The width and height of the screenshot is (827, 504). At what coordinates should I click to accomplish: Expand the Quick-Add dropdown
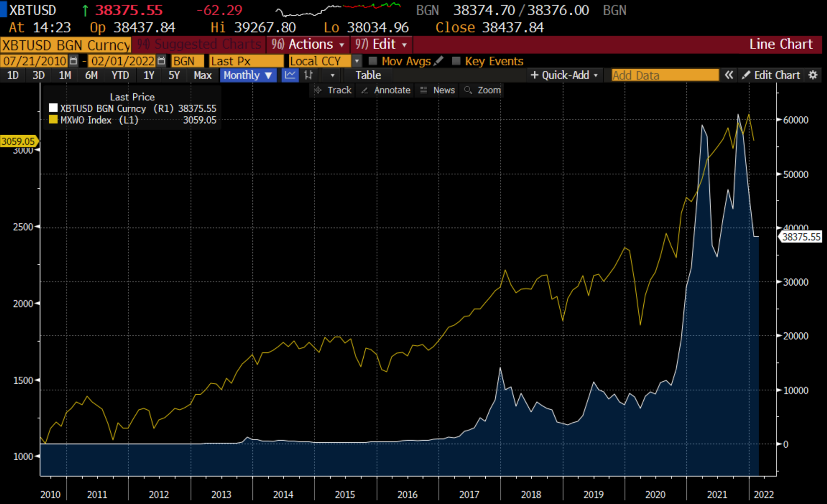coord(565,75)
